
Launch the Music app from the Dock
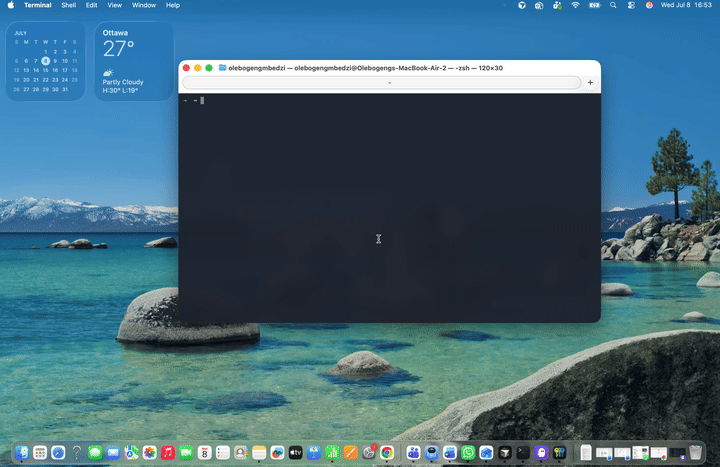point(168,453)
